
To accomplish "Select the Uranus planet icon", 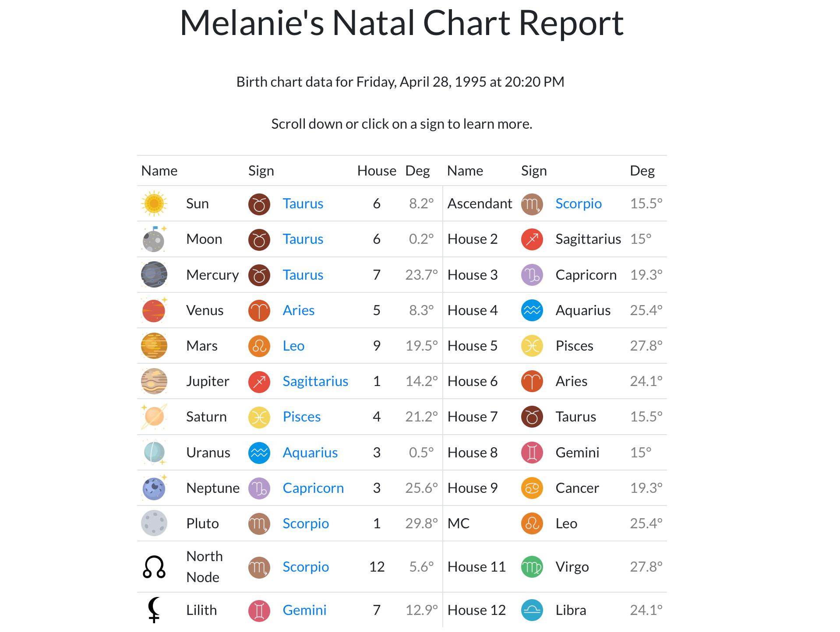I will [154, 453].
